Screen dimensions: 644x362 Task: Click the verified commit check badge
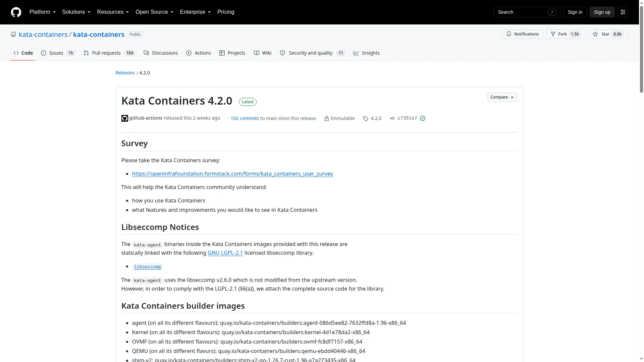coord(423,118)
